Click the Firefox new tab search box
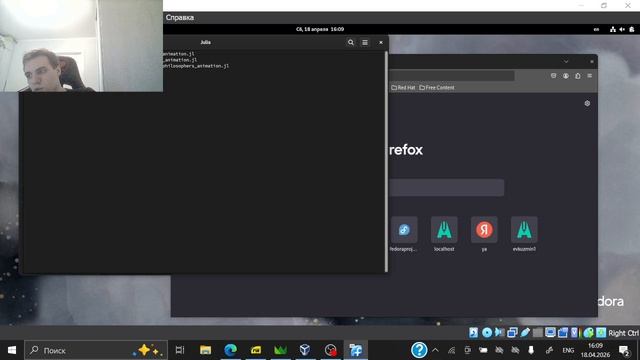The width and height of the screenshot is (640, 360). coord(447,188)
